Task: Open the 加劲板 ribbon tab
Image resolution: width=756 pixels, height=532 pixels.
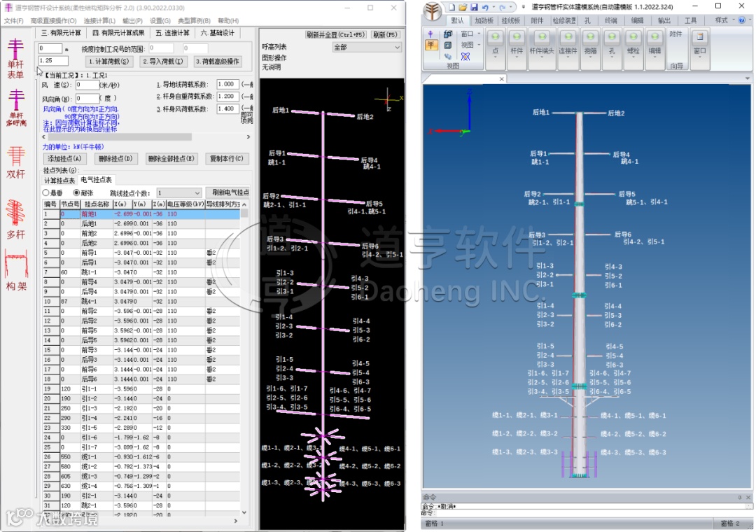Action: click(484, 20)
